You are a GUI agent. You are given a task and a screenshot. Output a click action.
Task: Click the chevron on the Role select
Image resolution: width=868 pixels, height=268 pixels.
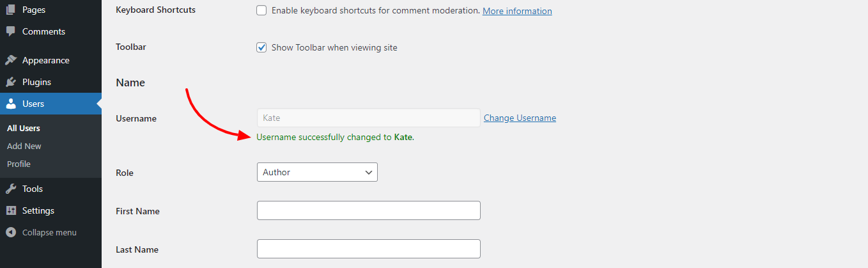pyautogui.click(x=368, y=173)
